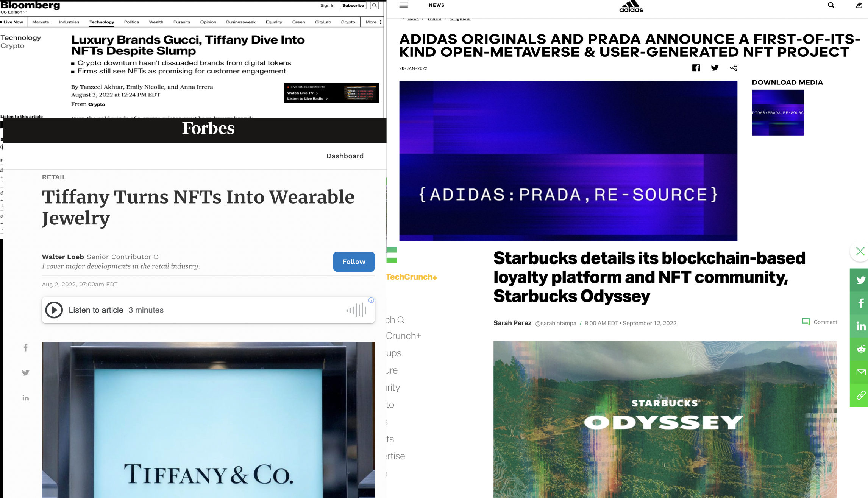The image size is (868, 498).
Task: Share adidas article on Twitter
Action: coord(715,68)
